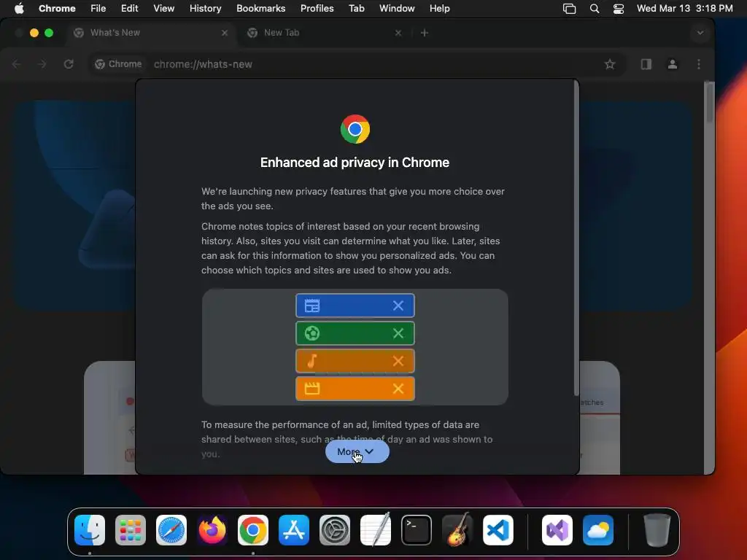Remove the blue news topic chip
747x560 pixels.
point(398,306)
